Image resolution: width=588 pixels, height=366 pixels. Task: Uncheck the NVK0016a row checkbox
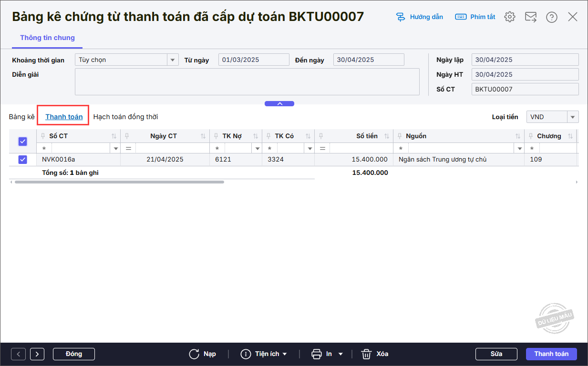coord(22,159)
